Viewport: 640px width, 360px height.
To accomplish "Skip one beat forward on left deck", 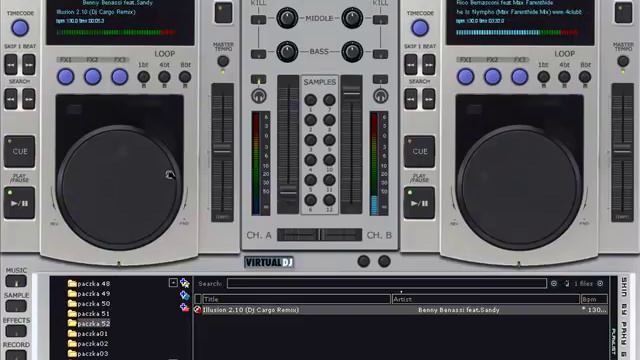I will pyautogui.click(x=29, y=64).
